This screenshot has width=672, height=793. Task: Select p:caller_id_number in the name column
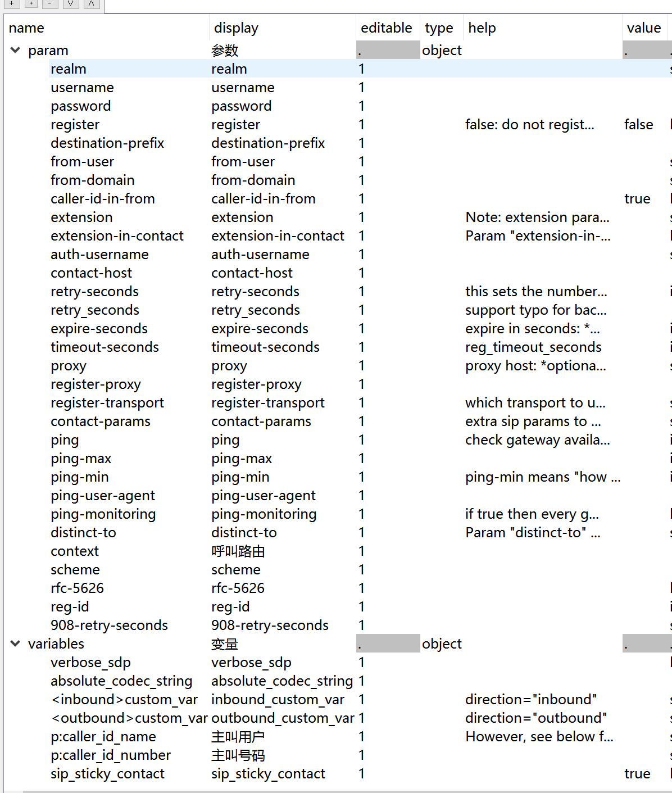pyautogui.click(x=111, y=755)
